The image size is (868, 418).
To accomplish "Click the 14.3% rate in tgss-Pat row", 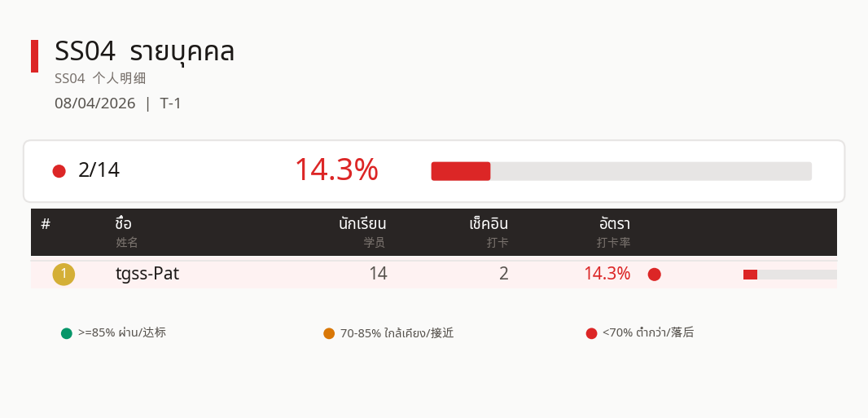I will 607,274.
